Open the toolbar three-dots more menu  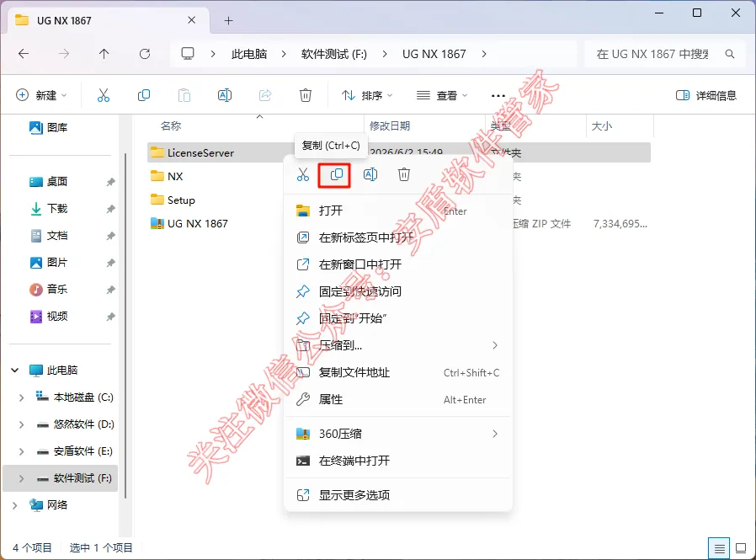pyautogui.click(x=498, y=95)
